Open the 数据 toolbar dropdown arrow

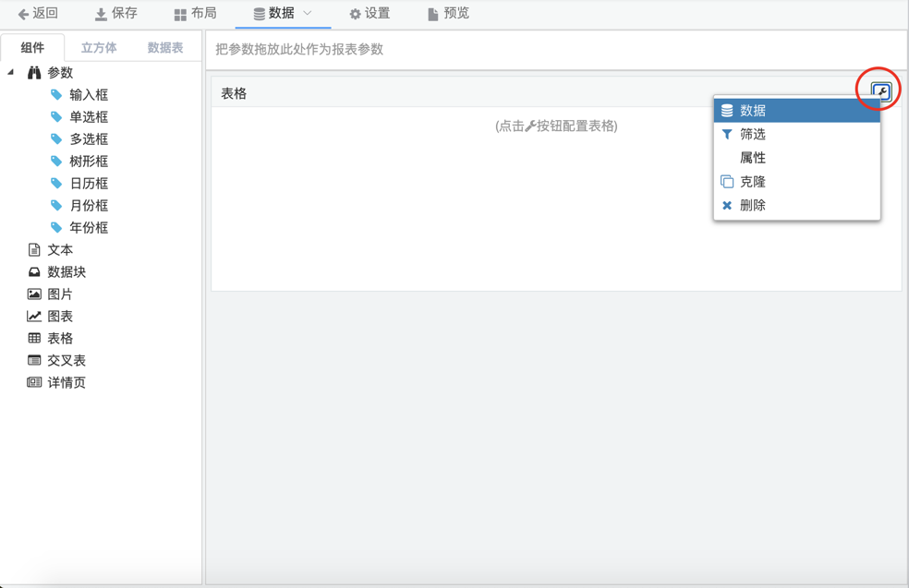click(x=308, y=13)
